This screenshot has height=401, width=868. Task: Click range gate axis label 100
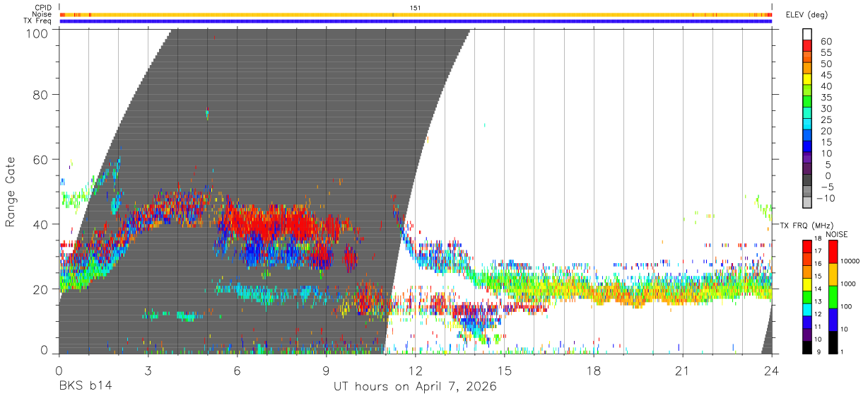click(37, 33)
